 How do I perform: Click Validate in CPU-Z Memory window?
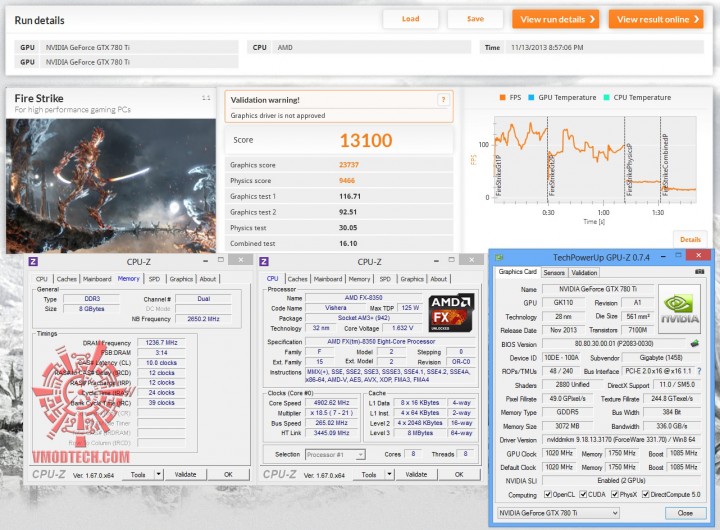tap(186, 474)
